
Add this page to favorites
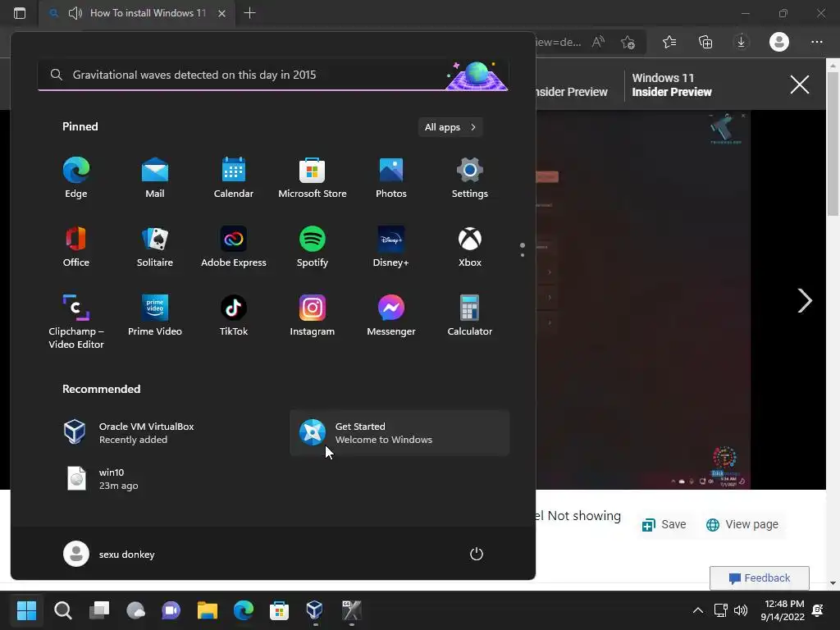[628, 42]
